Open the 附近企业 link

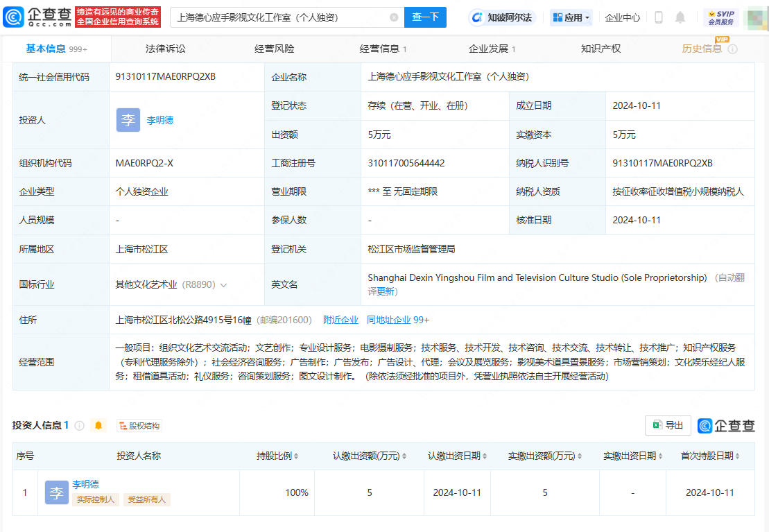pos(340,320)
